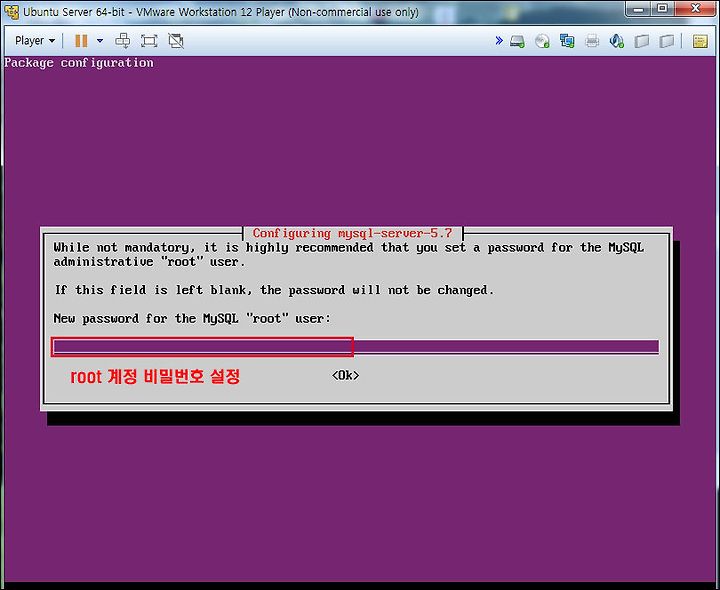Expand the removable devices chevron

tap(499, 41)
